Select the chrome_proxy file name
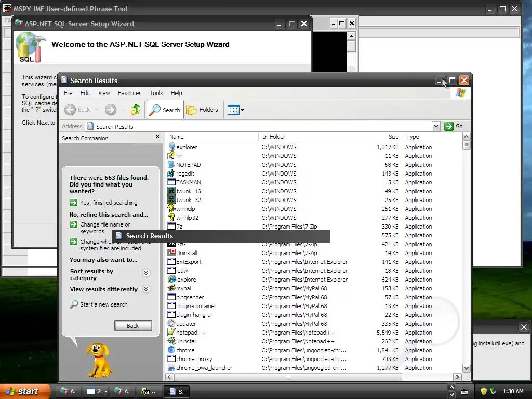 coord(194,359)
